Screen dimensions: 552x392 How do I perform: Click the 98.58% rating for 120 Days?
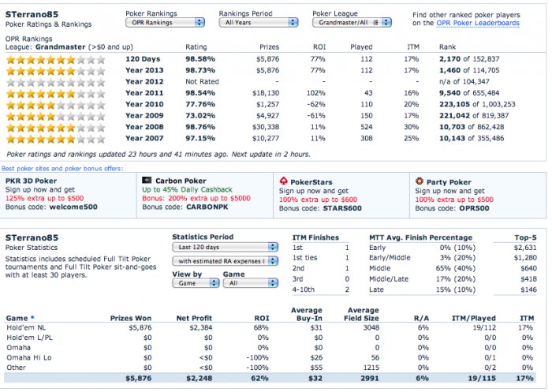(200, 59)
